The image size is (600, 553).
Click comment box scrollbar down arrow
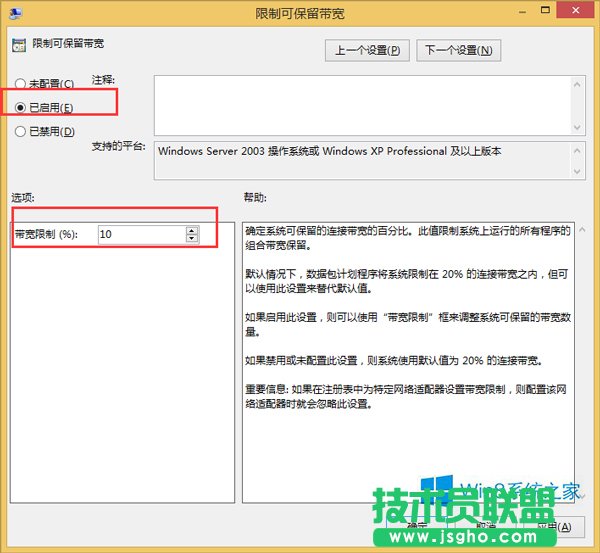coord(577,127)
